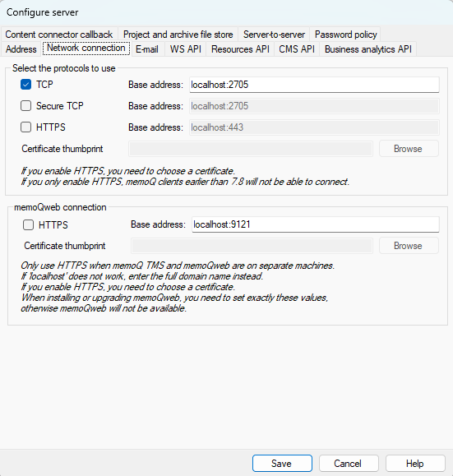Go to the Password policy tab
The width and height of the screenshot is (453, 476).
345,35
